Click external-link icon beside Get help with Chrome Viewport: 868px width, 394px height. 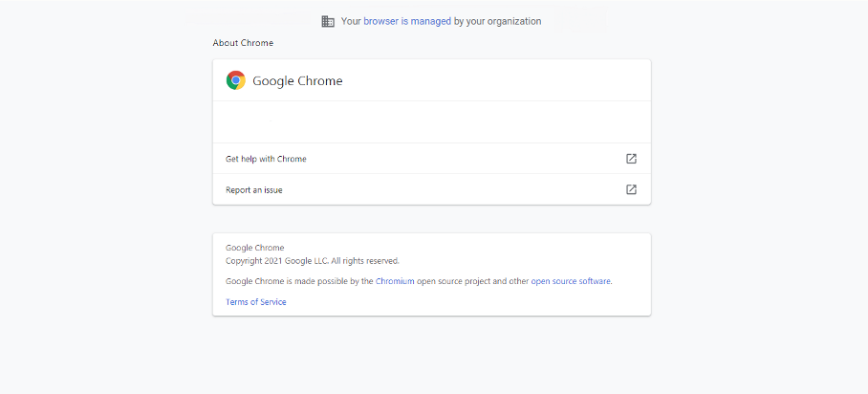point(631,159)
